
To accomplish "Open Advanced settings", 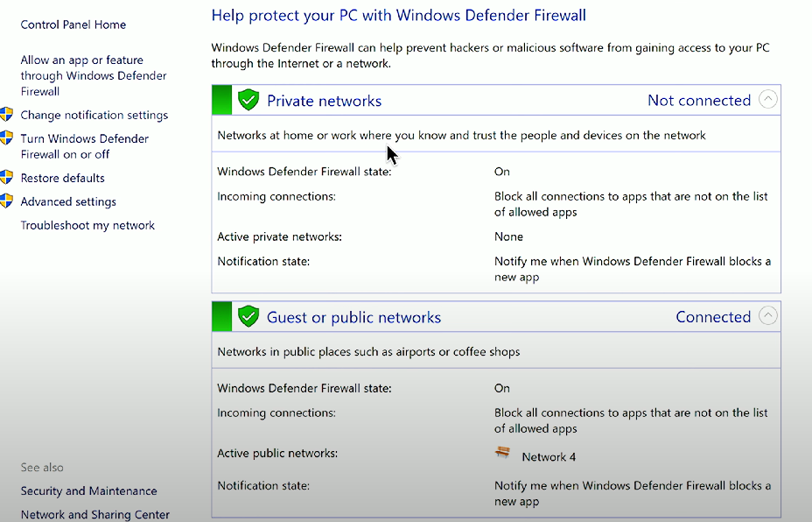I will [68, 201].
